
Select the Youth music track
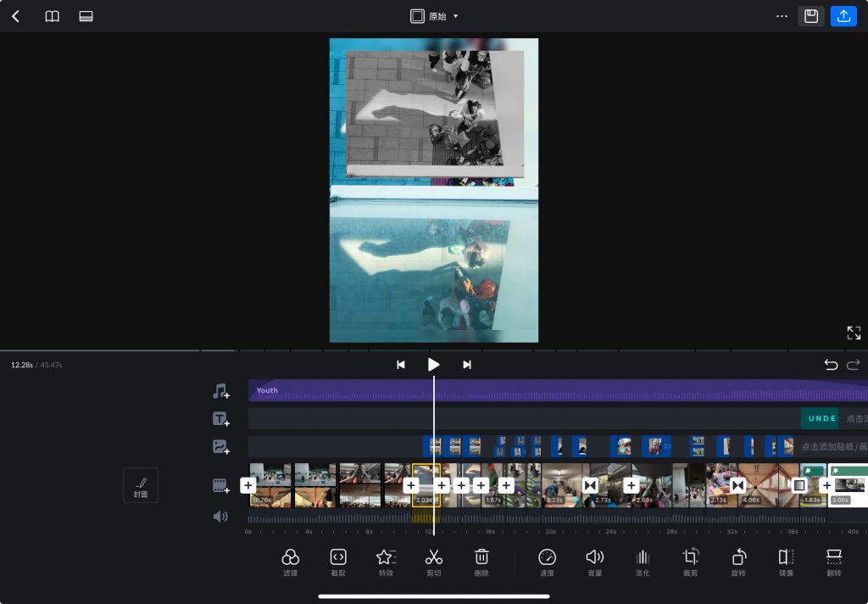click(558, 390)
